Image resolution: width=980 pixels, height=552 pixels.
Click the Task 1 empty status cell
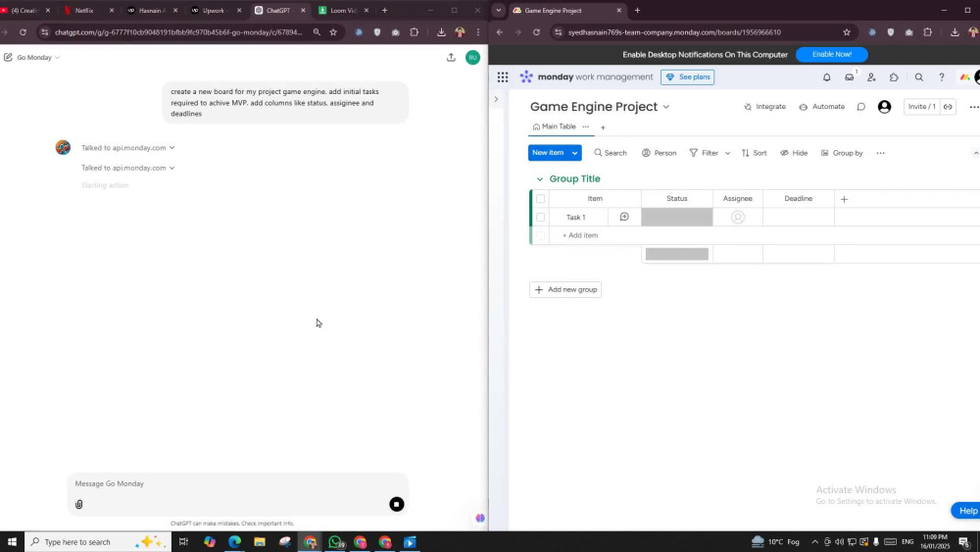677,217
